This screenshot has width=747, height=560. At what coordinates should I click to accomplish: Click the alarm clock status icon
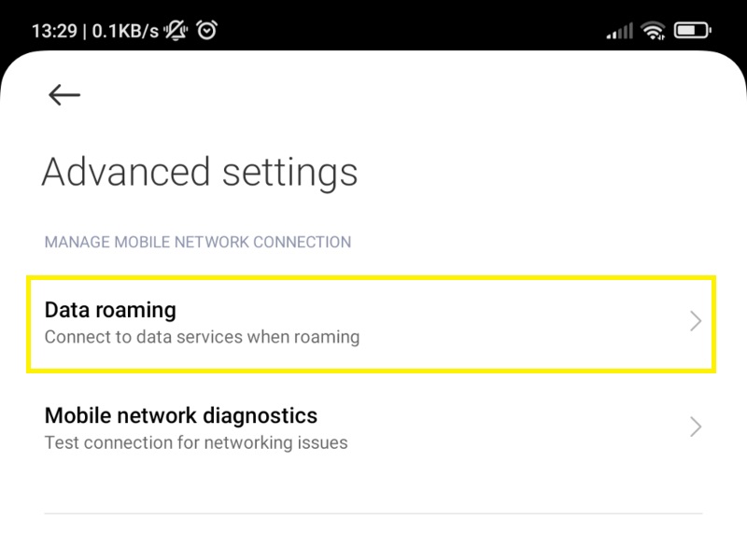pyautogui.click(x=206, y=30)
